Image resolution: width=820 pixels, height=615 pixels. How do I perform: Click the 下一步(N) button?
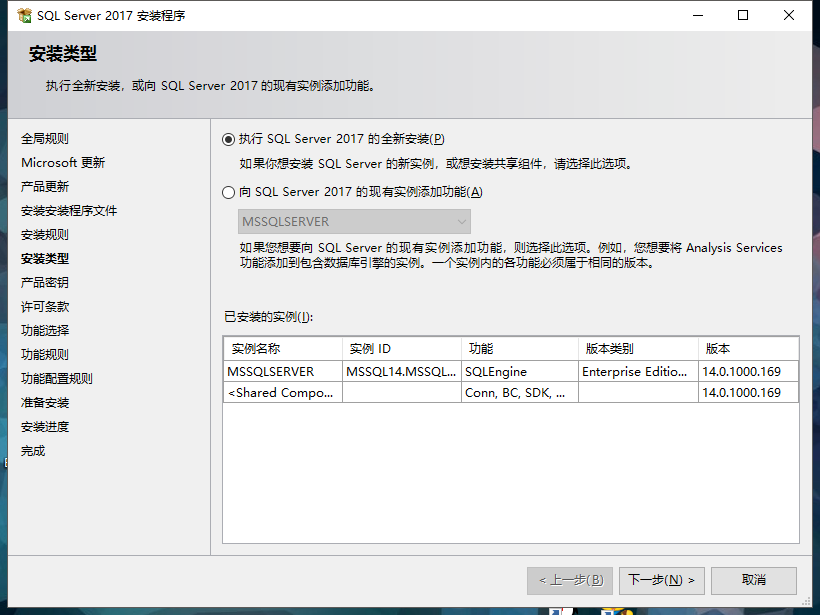661,580
